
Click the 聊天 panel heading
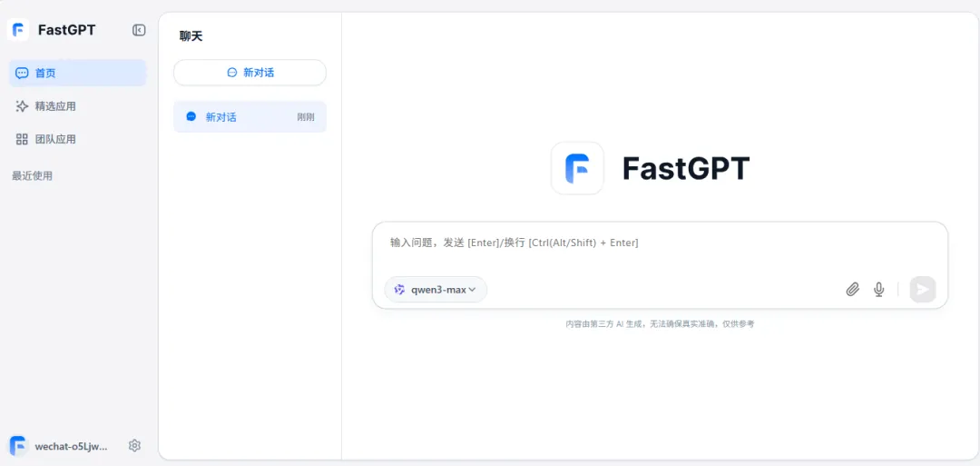coord(191,36)
